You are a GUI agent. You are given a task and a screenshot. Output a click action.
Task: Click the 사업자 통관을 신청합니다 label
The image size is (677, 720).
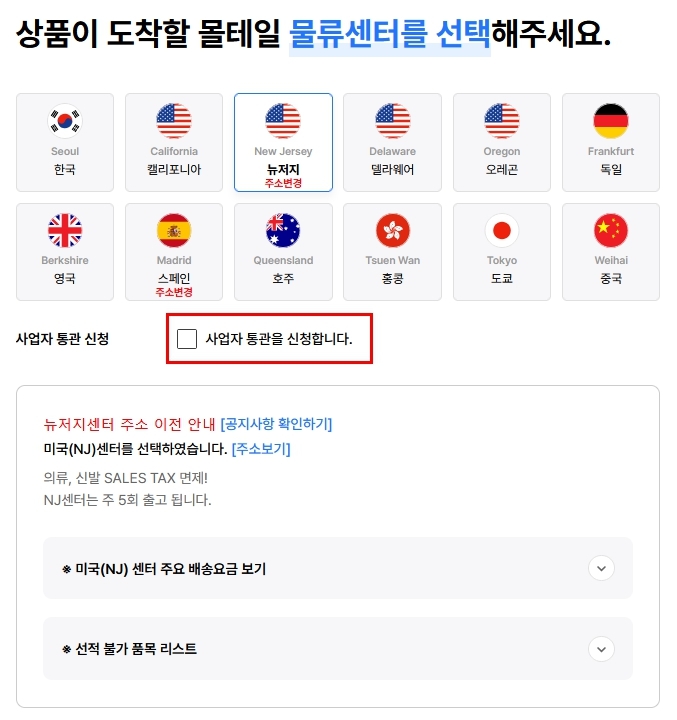point(279,339)
